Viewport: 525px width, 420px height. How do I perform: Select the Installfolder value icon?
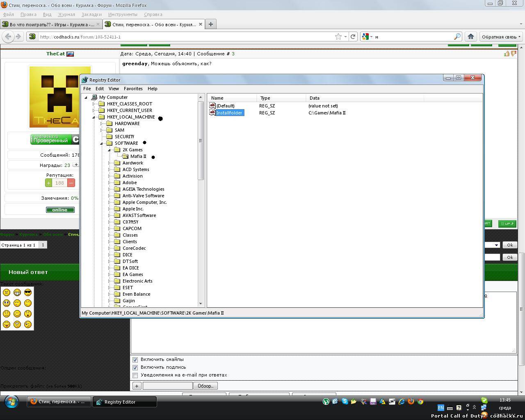212,112
